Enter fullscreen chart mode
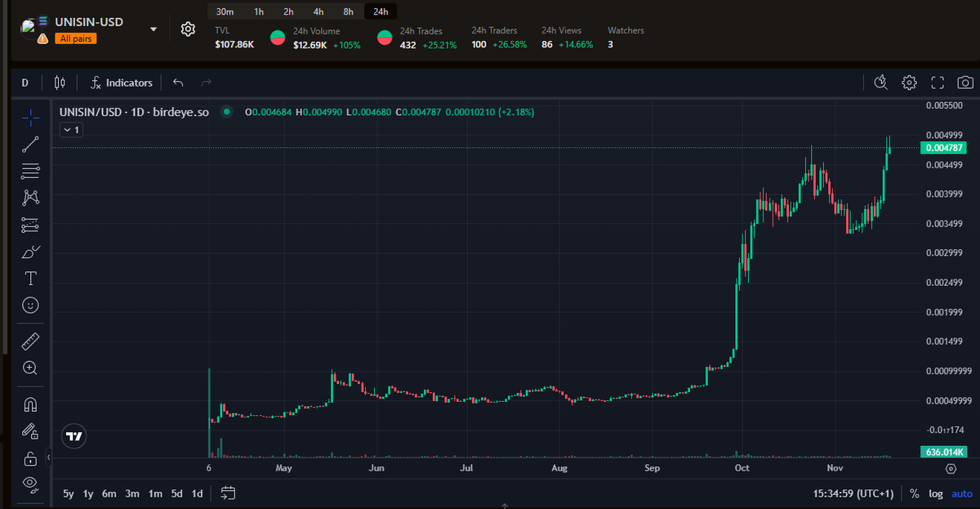Screen dimensions: 980x509 [938, 83]
